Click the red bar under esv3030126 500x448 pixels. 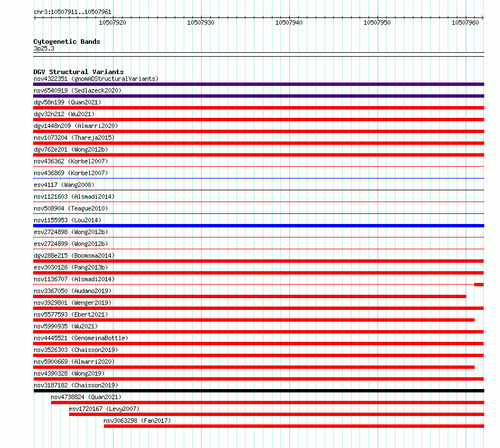(x=258, y=273)
